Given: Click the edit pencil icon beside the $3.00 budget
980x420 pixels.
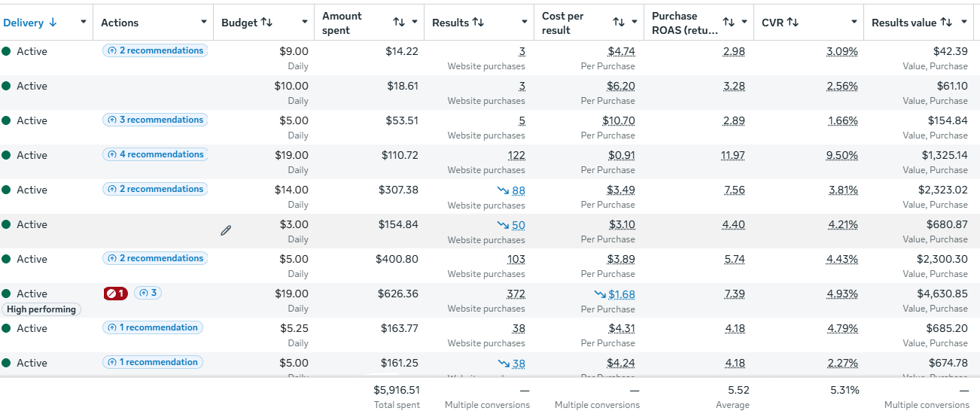Looking at the screenshot, I should pos(226,230).
